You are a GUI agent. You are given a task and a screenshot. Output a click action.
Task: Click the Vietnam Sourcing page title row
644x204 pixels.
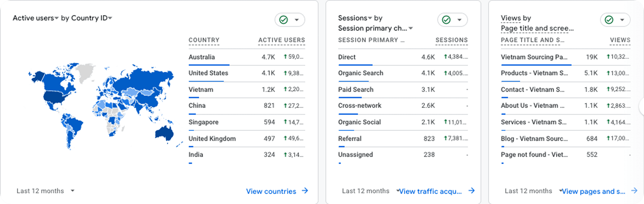534,57
